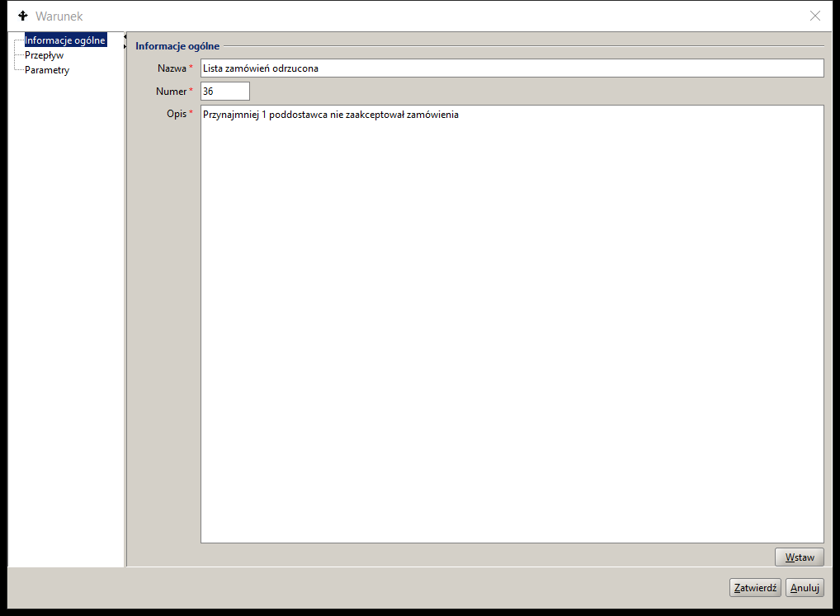This screenshot has height=616, width=840.
Task: Select the Informacje ogólne tree item
Action: point(65,40)
